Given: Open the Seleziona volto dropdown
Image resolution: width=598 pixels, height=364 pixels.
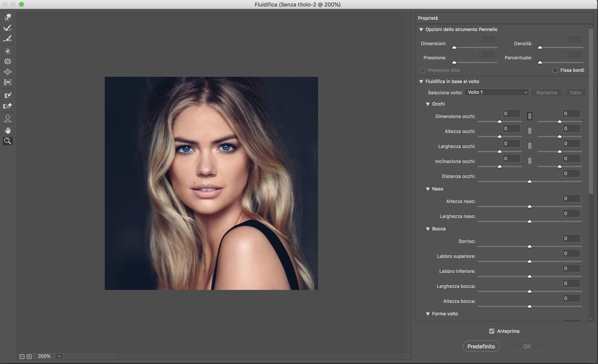Looking at the screenshot, I should coord(497,92).
